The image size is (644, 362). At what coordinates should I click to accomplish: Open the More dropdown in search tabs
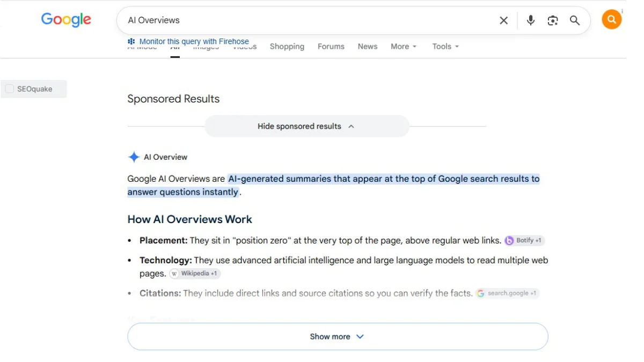(x=404, y=47)
